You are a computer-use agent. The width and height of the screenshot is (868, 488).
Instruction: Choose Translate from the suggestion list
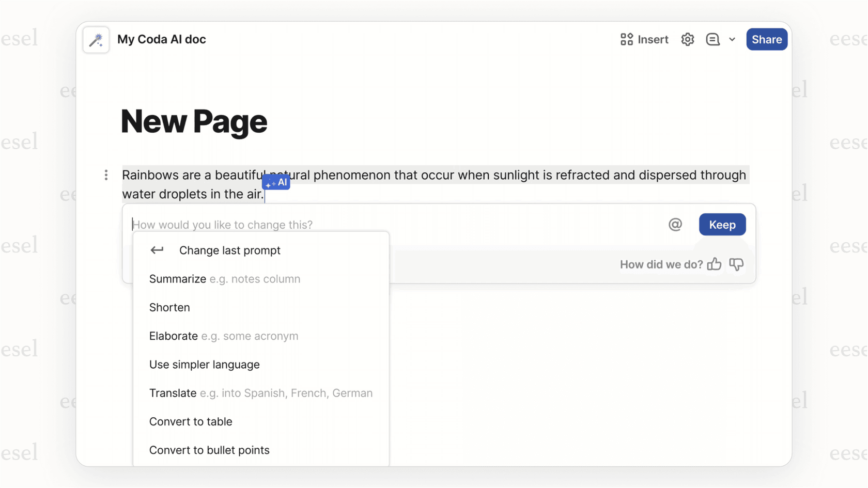tap(173, 392)
